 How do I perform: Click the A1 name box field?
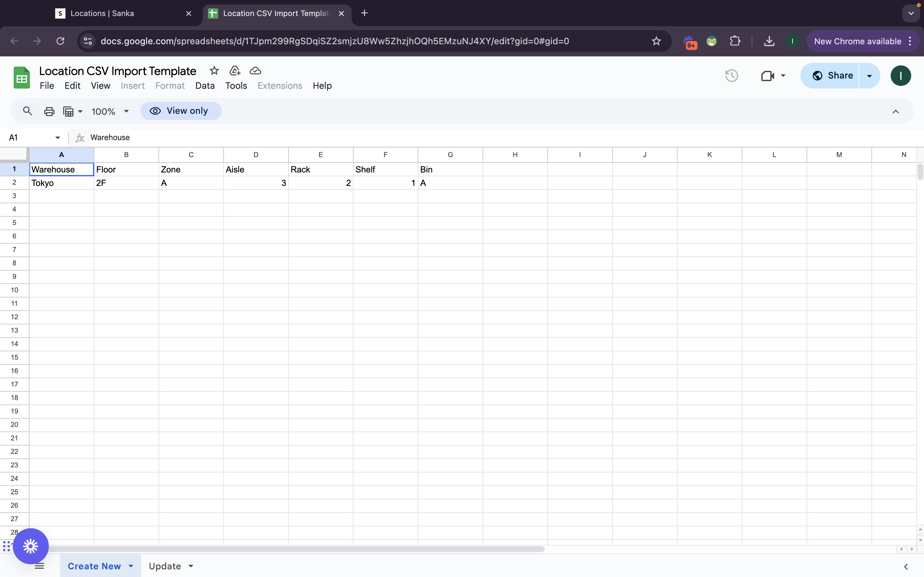click(30, 138)
